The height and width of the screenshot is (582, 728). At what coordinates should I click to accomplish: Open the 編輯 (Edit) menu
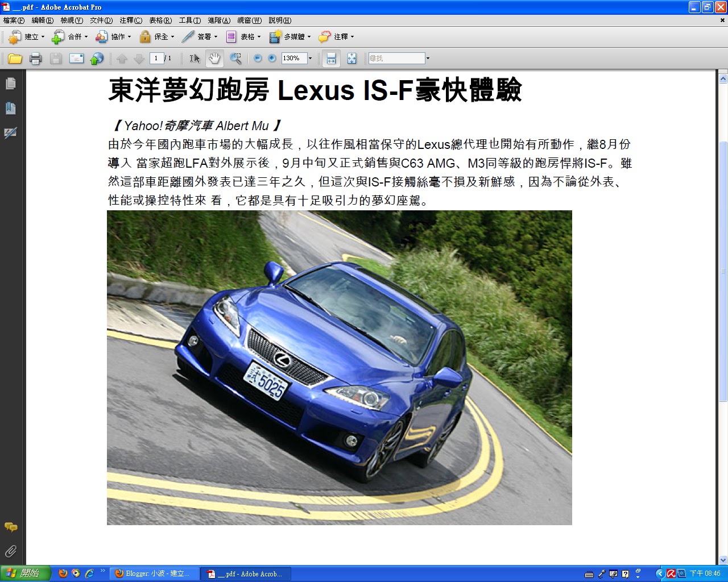tap(43, 20)
